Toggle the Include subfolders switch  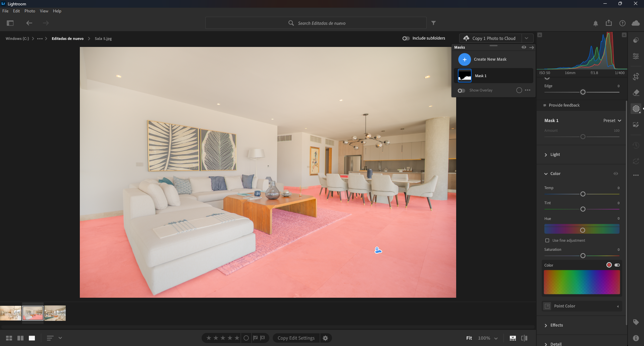coord(406,38)
